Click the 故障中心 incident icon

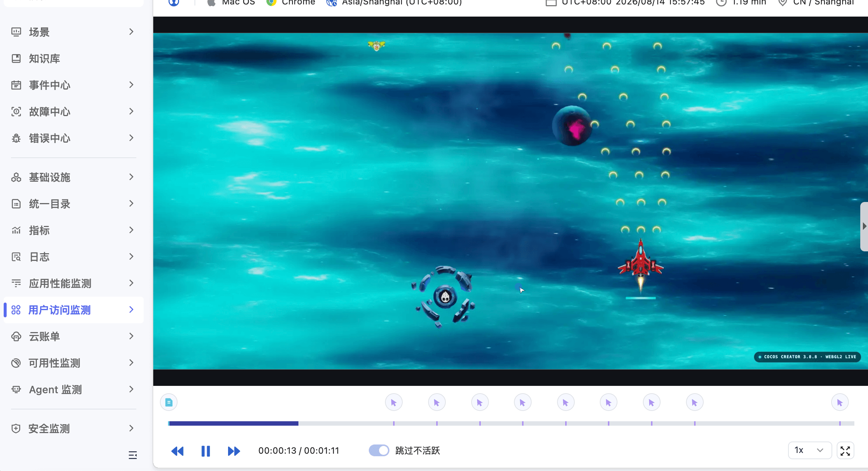click(16, 112)
